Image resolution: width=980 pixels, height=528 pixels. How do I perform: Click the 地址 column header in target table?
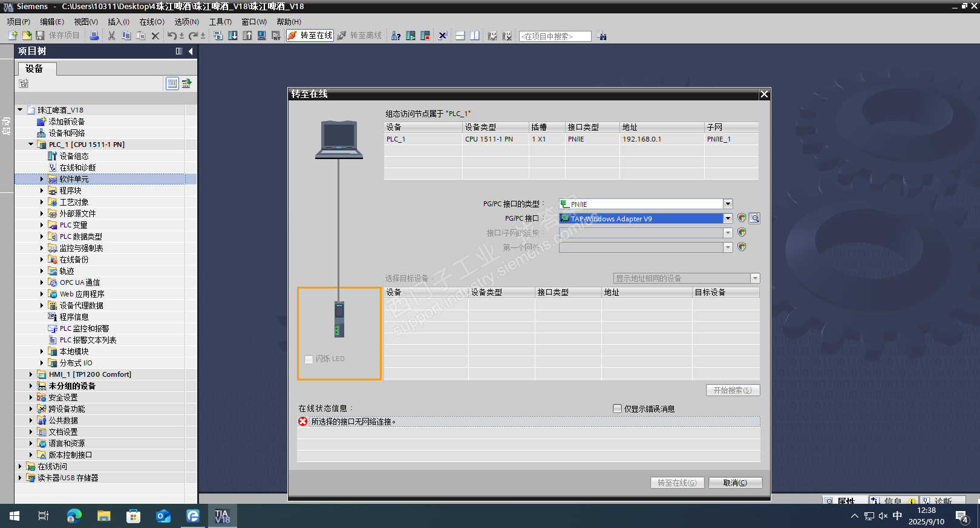pos(647,292)
